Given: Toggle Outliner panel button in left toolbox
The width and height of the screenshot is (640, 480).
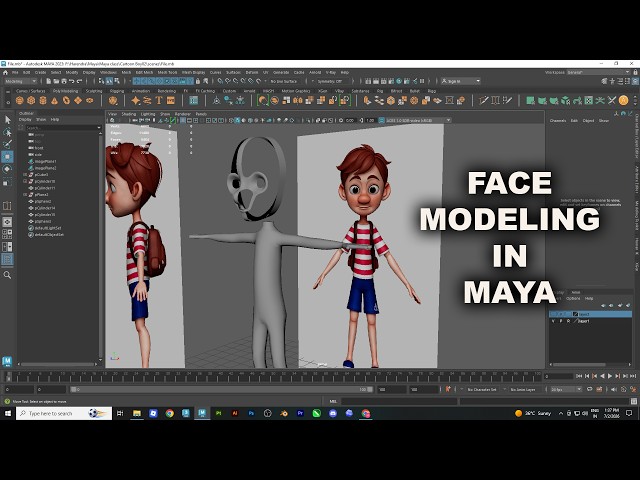Looking at the screenshot, I should (7, 259).
